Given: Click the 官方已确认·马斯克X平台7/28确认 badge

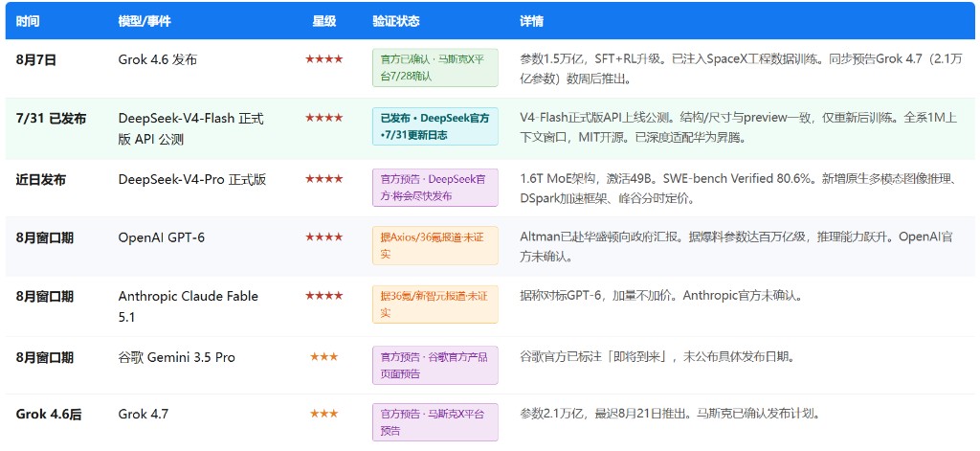Looking at the screenshot, I should pyautogui.click(x=435, y=68).
